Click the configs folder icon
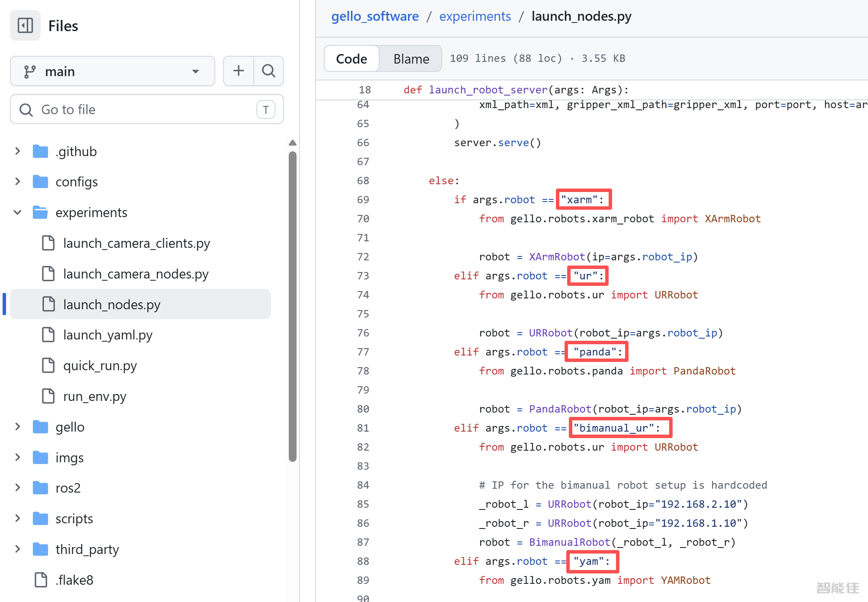 (41, 182)
